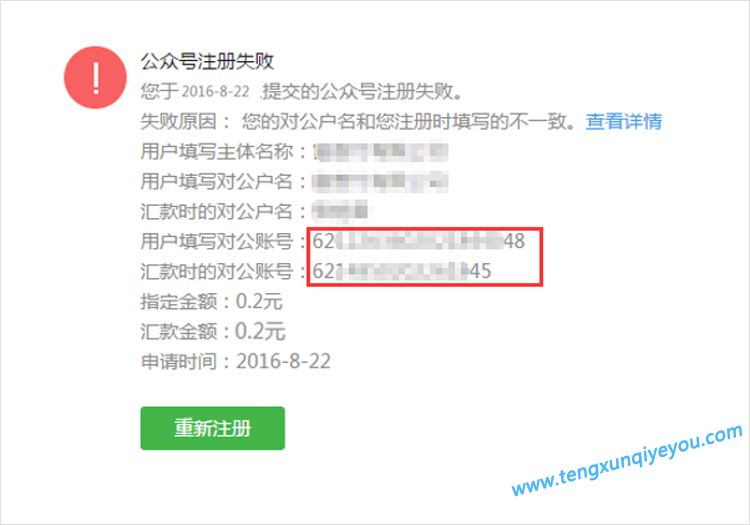Click the 汇款金额 0.2元 line

click(x=213, y=331)
